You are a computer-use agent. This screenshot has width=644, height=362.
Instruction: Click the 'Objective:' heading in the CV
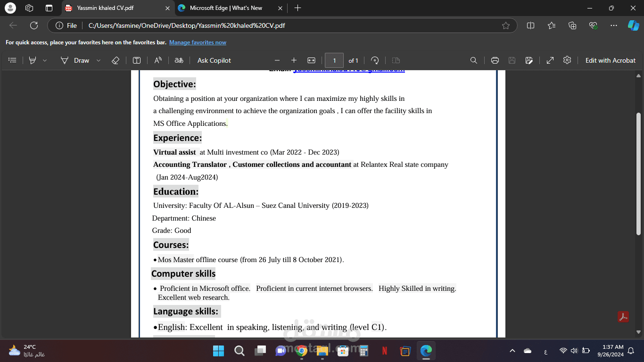pos(174,84)
